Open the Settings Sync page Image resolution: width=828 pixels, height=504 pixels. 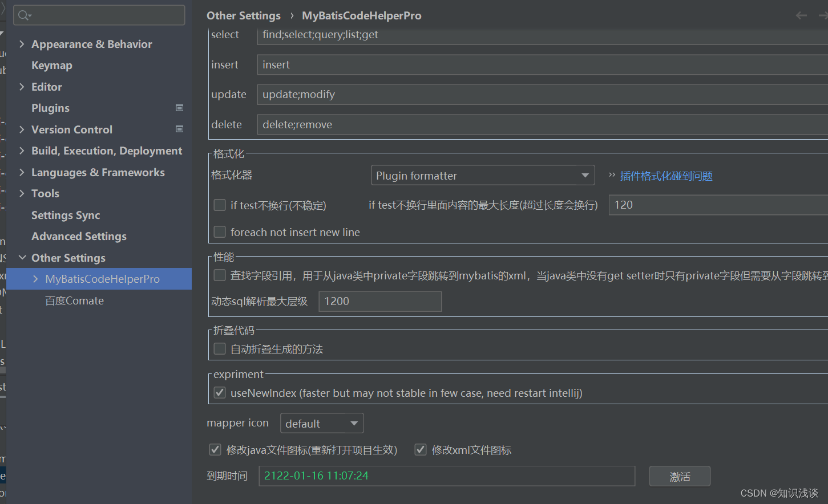(66, 215)
